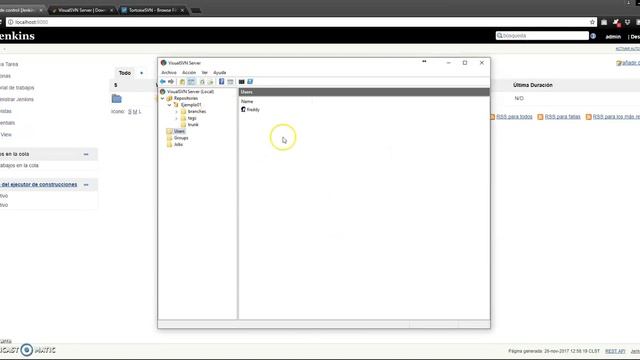Screen dimensions: 640x360
Task: Open the Archivo menu in VisualSVN Server
Action: [169, 72]
